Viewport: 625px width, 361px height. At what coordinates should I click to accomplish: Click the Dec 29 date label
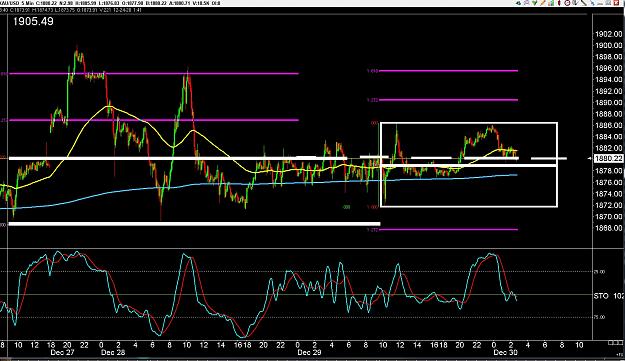point(309,352)
